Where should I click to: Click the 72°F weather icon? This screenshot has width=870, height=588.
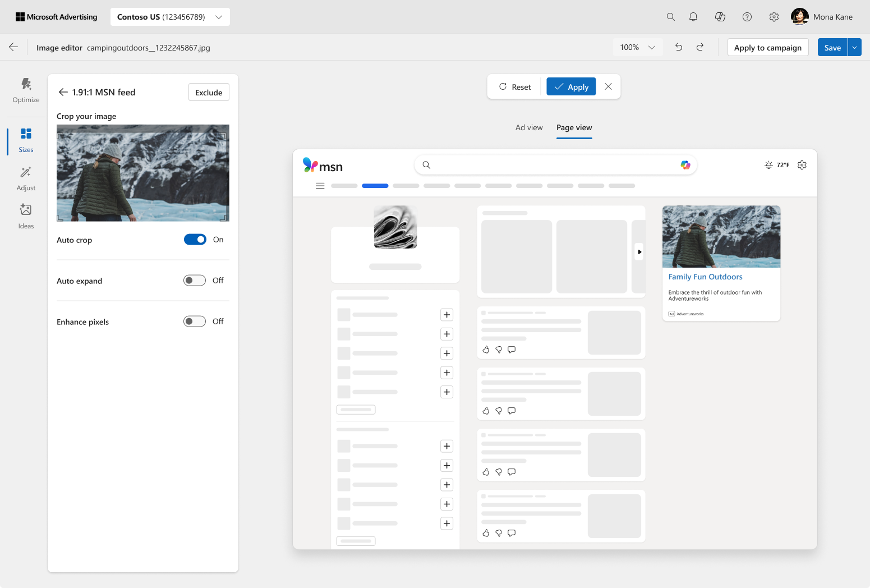point(768,165)
